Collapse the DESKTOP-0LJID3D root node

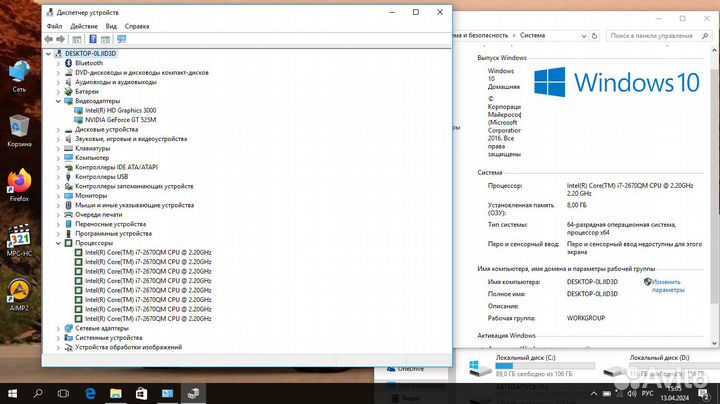tap(48, 54)
